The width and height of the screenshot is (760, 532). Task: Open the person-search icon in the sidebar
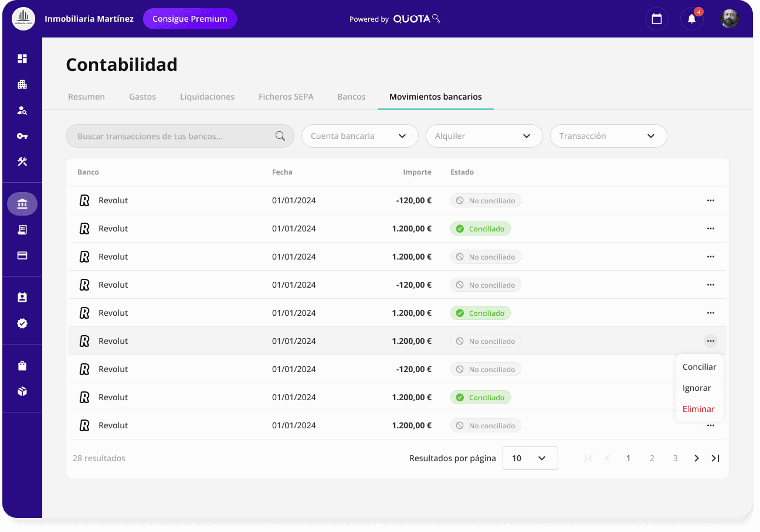point(22,110)
